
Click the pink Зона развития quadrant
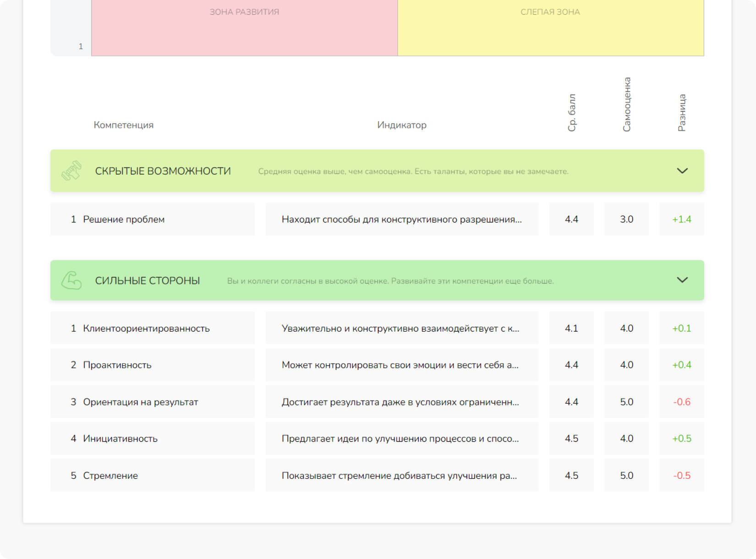244,28
